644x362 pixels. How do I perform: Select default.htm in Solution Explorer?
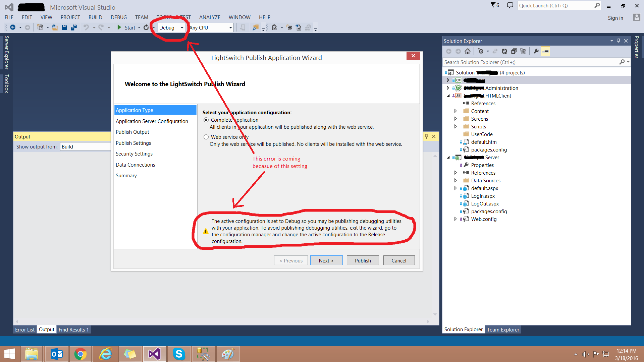pos(484,142)
